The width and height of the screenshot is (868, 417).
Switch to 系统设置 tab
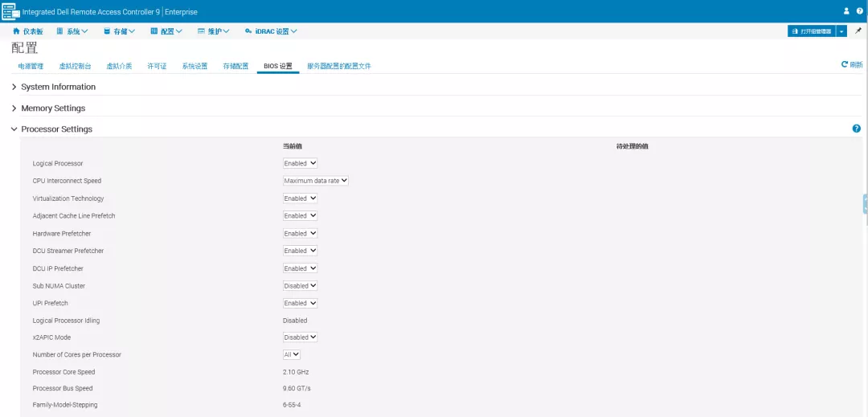pos(194,66)
